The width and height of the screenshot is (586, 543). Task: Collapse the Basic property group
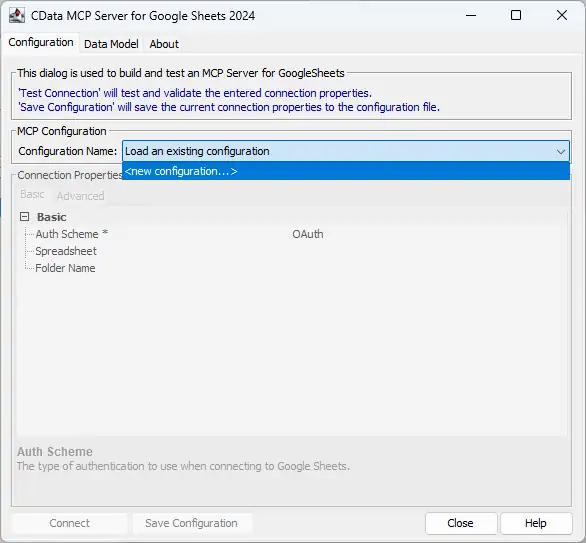click(x=24, y=217)
